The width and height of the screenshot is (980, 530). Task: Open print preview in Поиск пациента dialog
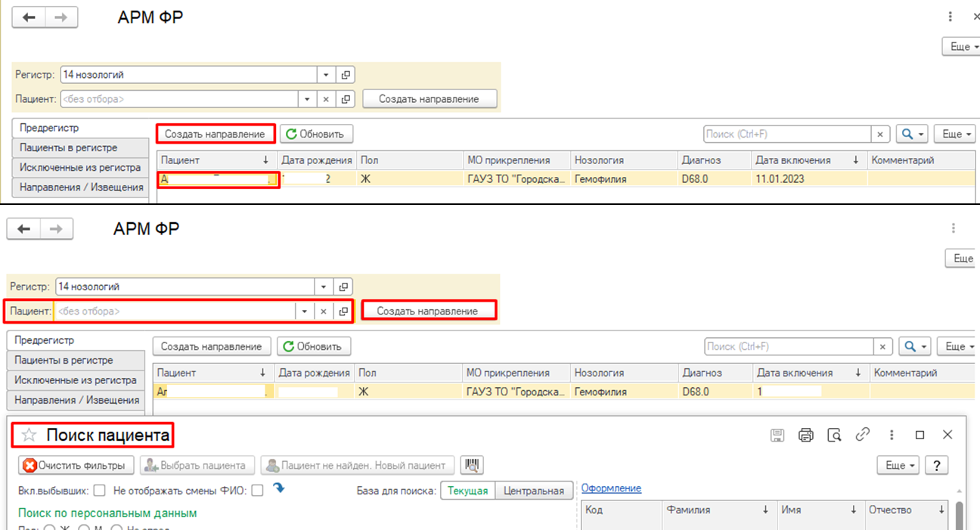tap(834, 435)
